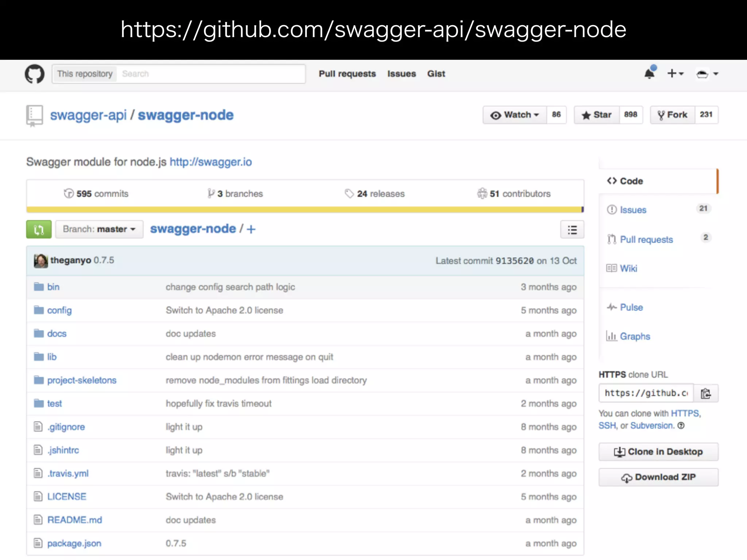Click Download ZIP button
The height and width of the screenshot is (560, 747).
tap(658, 477)
